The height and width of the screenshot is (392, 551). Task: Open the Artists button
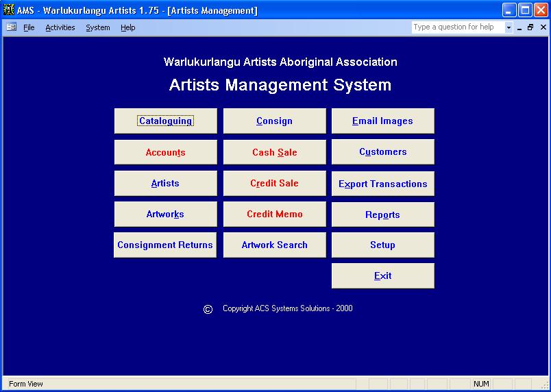pos(166,183)
